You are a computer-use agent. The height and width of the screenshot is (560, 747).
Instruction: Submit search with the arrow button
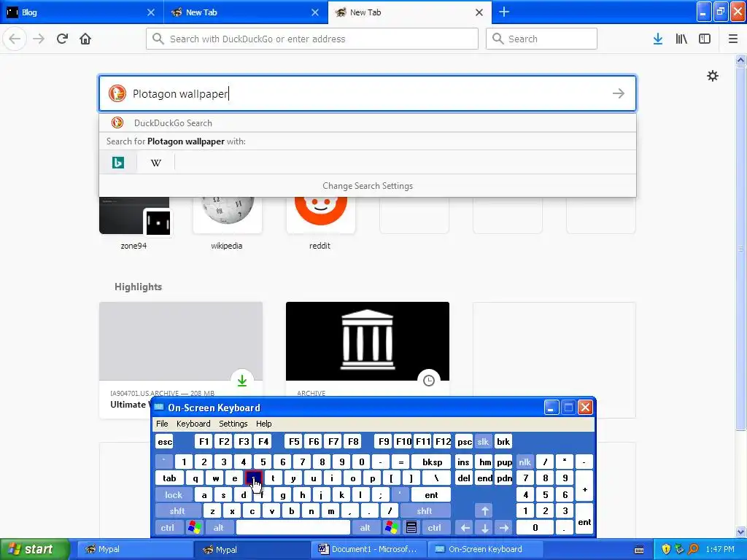[619, 93]
